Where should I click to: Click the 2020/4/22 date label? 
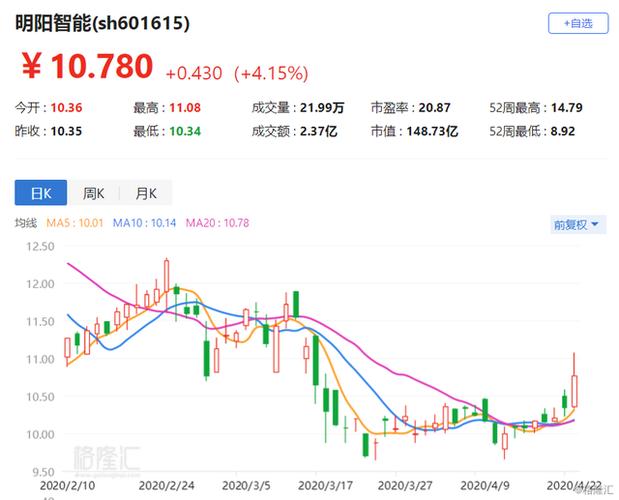pos(574,485)
